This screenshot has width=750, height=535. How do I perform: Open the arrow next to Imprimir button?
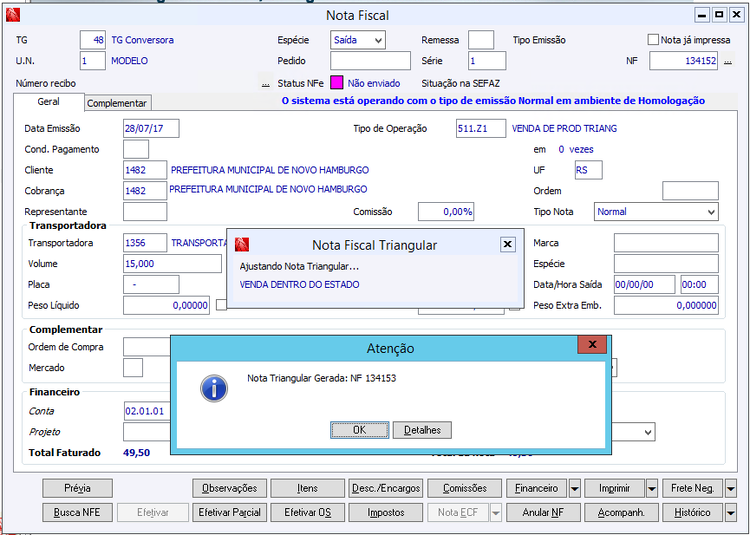coord(651,489)
